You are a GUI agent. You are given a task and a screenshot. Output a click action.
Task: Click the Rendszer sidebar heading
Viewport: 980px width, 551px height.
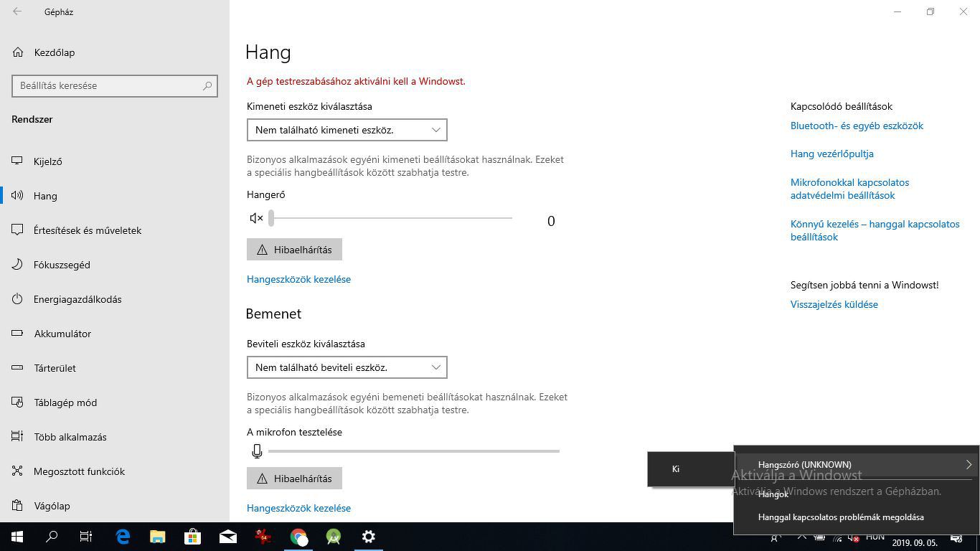tap(32, 119)
